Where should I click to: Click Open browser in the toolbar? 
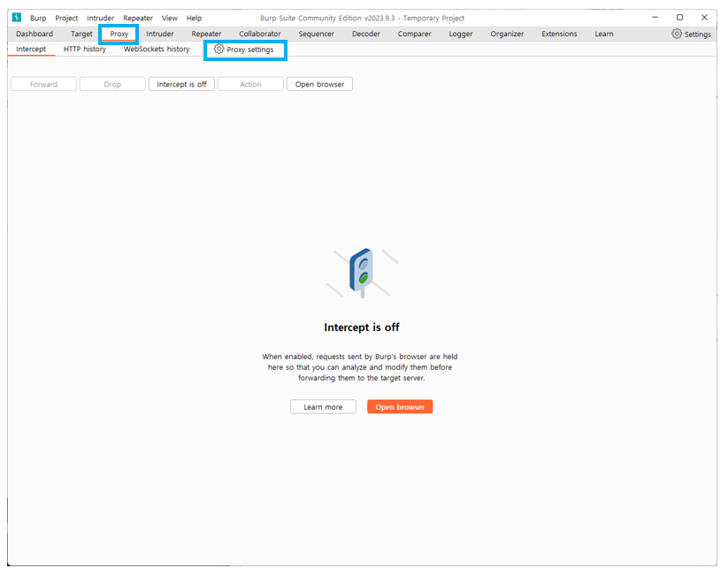tap(319, 84)
